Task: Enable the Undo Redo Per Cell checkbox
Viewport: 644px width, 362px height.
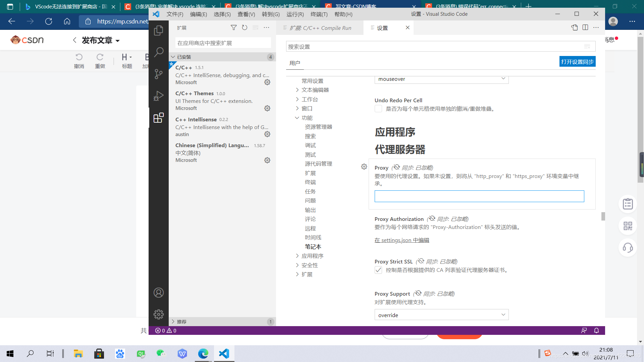Action: [378, 109]
